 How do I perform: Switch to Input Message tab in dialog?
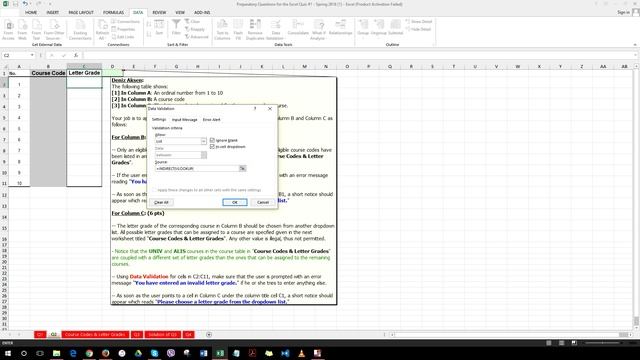point(184,120)
